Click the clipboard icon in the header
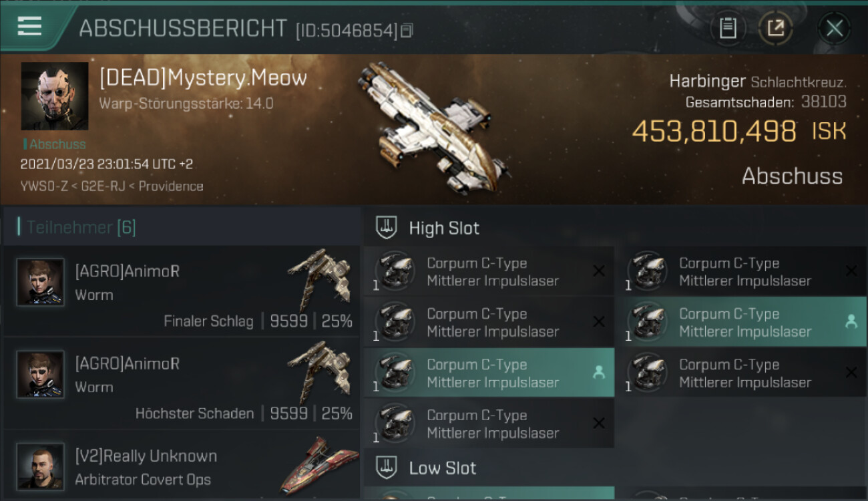The width and height of the screenshot is (868, 501). pyautogui.click(x=727, y=28)
